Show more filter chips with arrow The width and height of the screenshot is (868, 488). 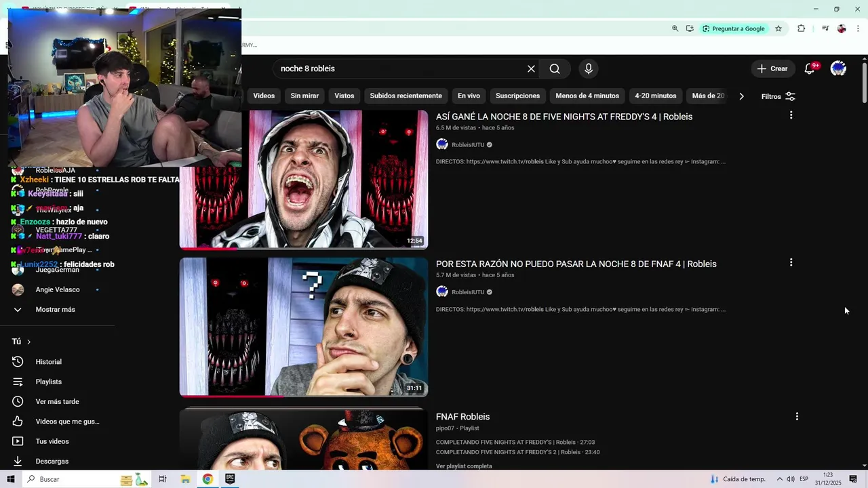[741, 96]
